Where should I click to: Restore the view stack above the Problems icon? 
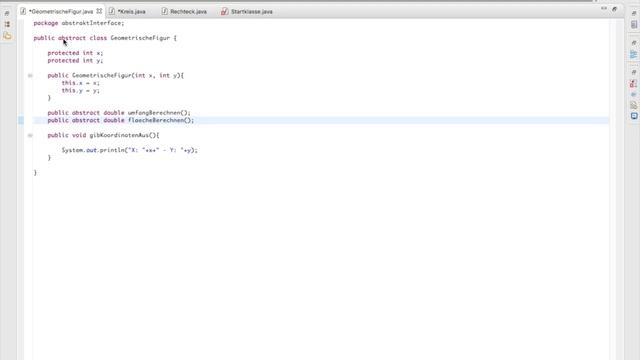[633, 72]
